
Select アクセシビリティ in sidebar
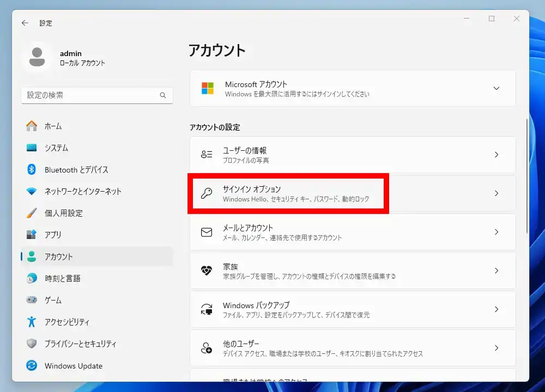pos(97,322)
